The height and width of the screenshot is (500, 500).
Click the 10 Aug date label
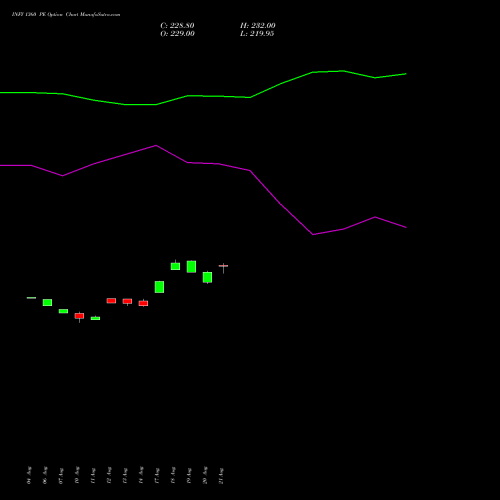pyautogui.click(x=77, y=475)
